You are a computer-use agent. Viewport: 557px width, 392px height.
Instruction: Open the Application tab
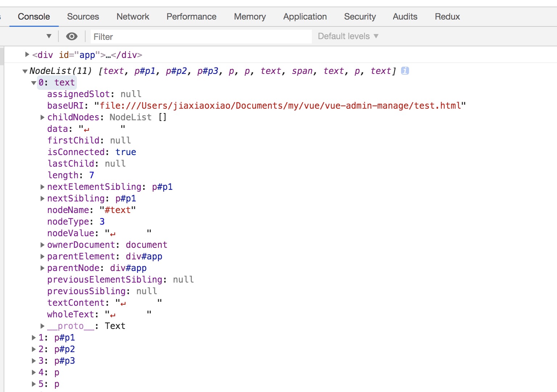(305, 17)
